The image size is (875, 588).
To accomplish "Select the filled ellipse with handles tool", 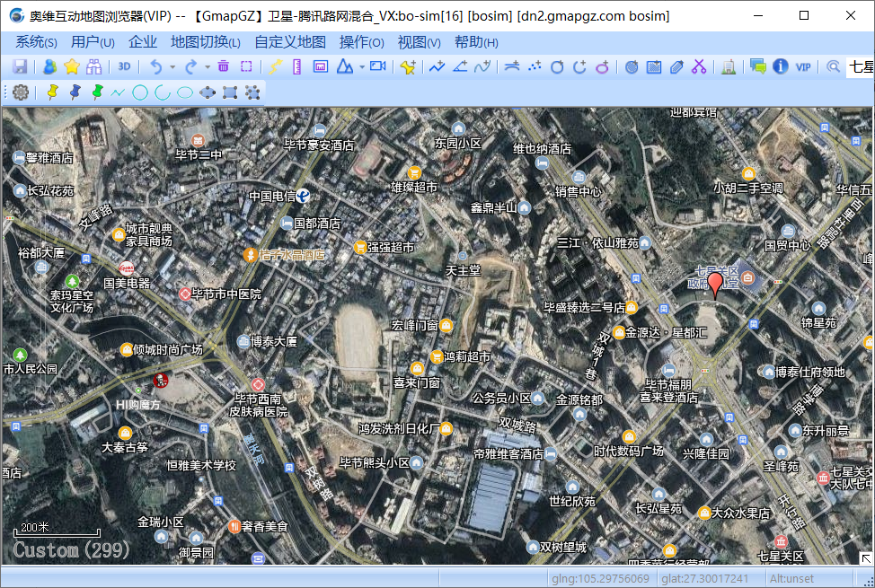I will [x=208, y=92].
